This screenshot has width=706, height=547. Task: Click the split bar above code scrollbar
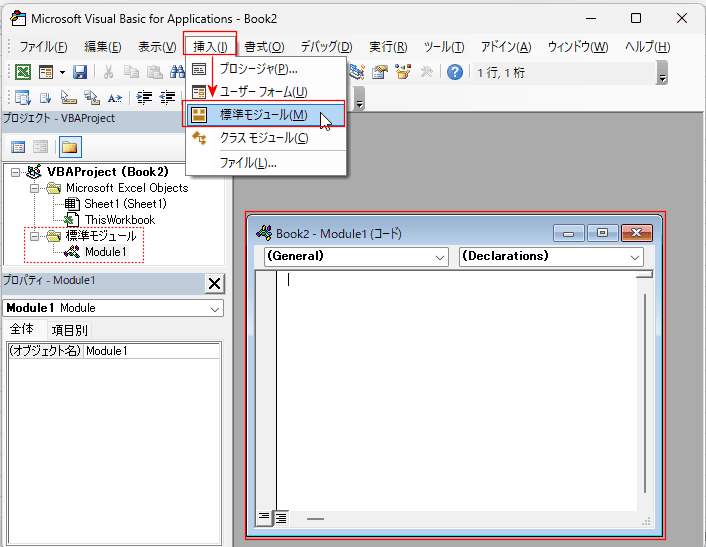tap(645, 274)
